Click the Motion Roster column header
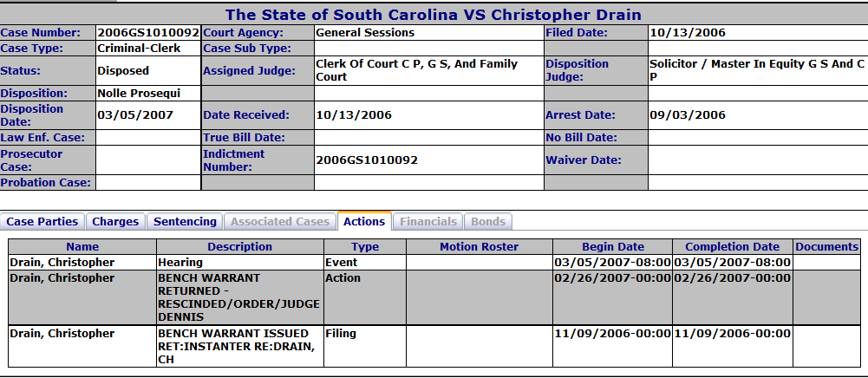The image size is (868, 378). pyautogui.click(x=480, y=247)
